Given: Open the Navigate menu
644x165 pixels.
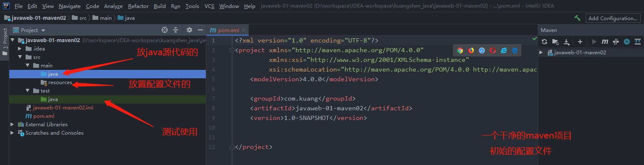Looking at the screenshot, I should coord(70,6).
